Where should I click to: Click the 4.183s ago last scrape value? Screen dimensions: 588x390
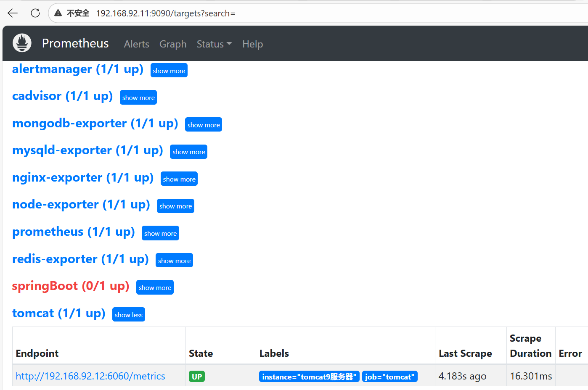coord(462,376)
